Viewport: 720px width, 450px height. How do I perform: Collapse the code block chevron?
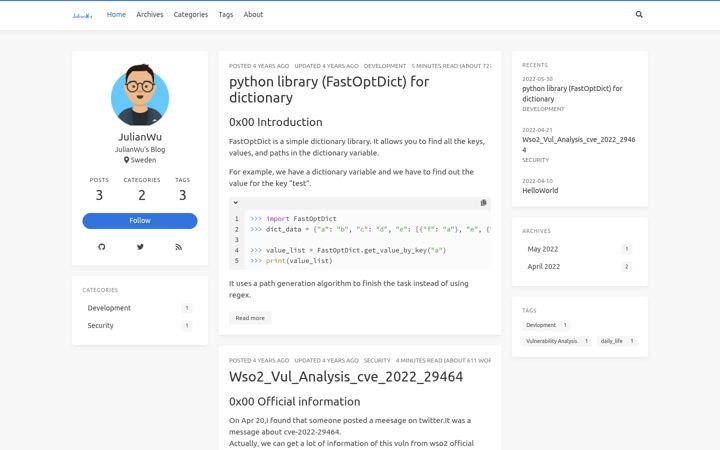(236, 202)
